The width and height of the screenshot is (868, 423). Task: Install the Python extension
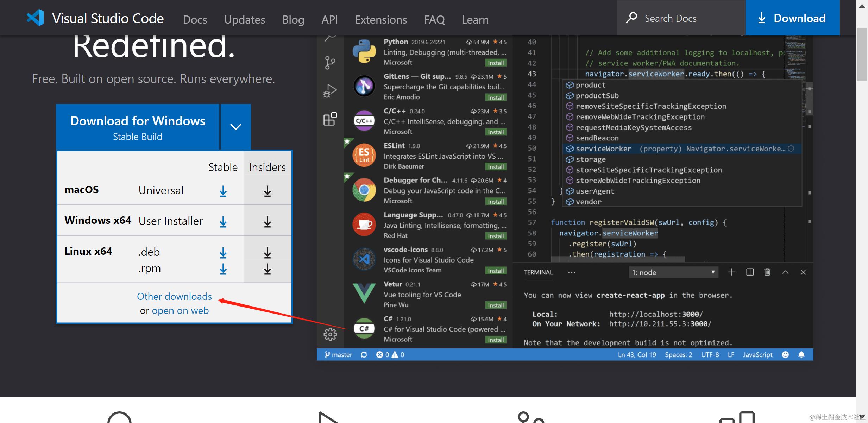[x=496, y=63]
